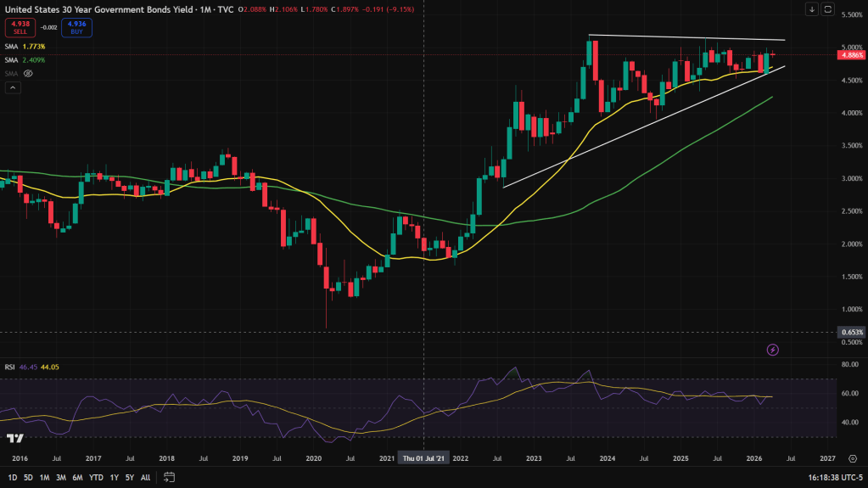Show All available data range
This screenshot has height=488, width=868.
coord(146,477)
